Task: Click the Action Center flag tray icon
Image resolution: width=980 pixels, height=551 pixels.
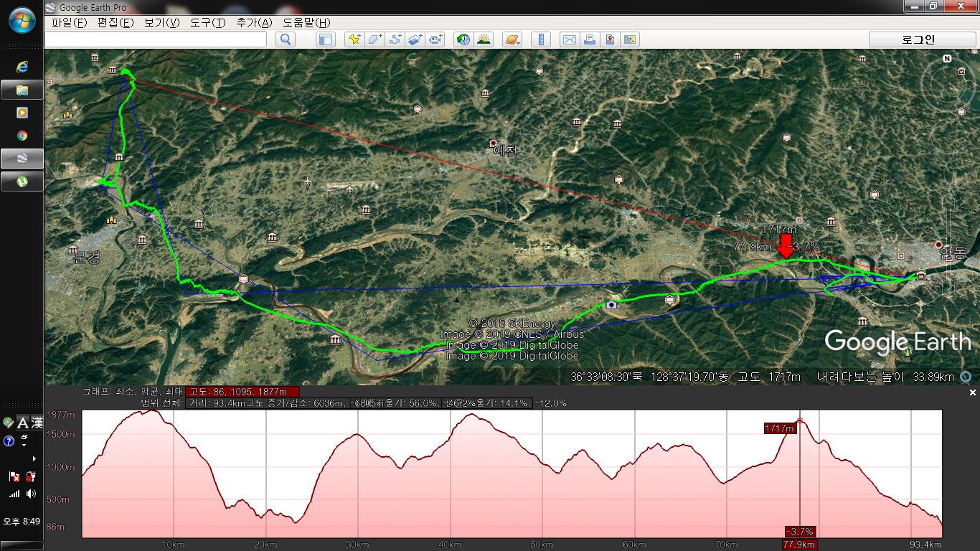Action: tap(14, 476)
